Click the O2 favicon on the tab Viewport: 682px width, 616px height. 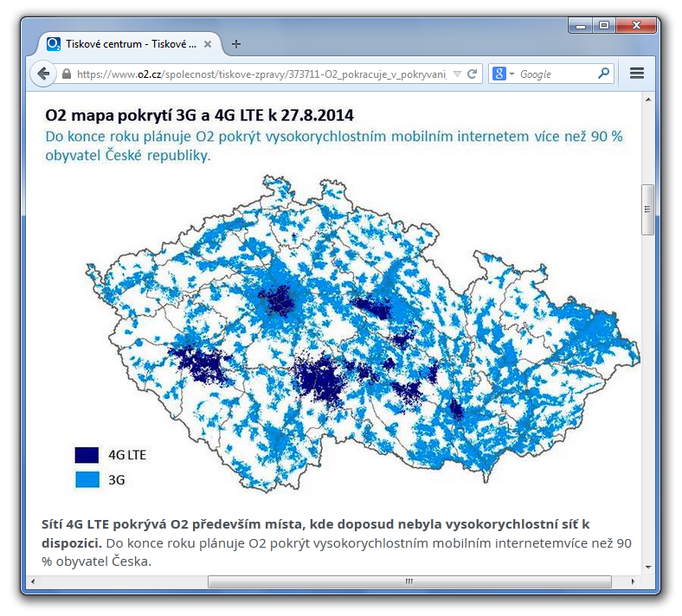pyautogui.click(x=54, y=44)
